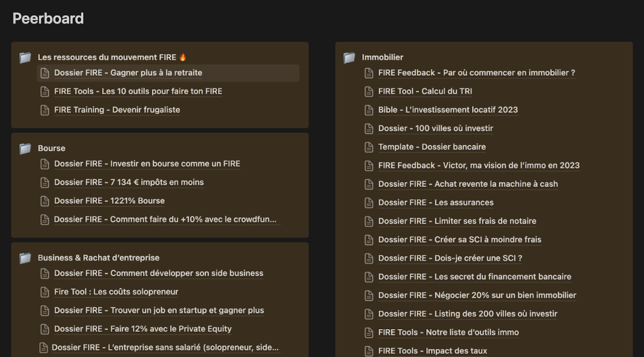Click the folder icon beside Bourse
The width and height of the screenshot is (644, 357).
point(25,149)
